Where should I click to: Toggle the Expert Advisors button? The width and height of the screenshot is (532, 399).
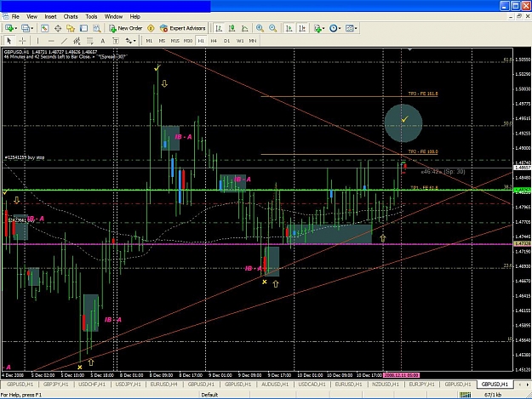pyautogui.click(x=182, y=28)
